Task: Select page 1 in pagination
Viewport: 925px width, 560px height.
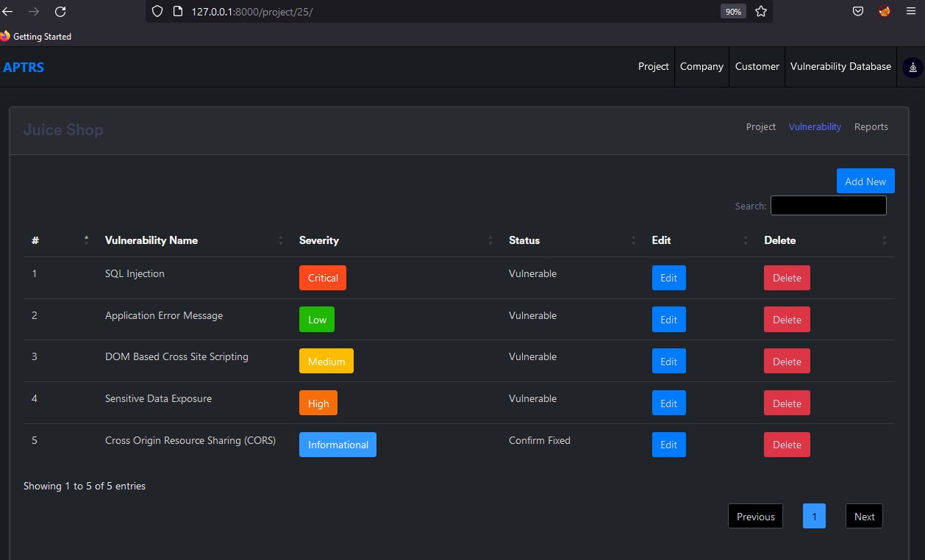Action: (814, 517)
